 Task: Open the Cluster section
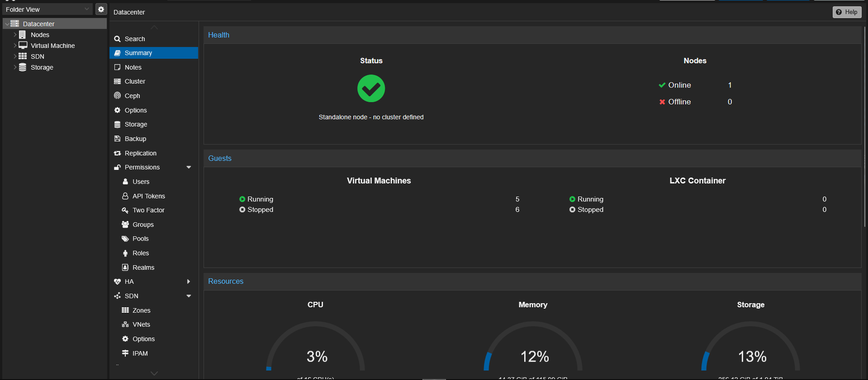[154, 81]
